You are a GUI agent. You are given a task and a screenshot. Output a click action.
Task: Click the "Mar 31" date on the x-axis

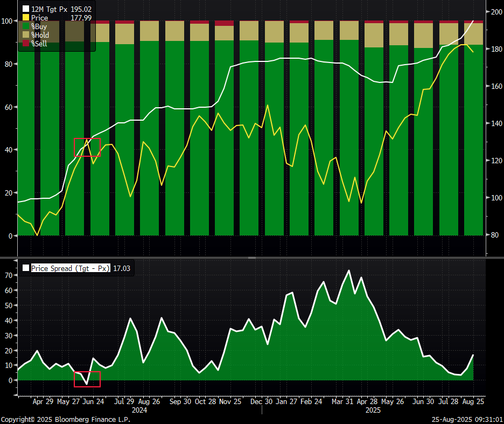click(342, 401)
